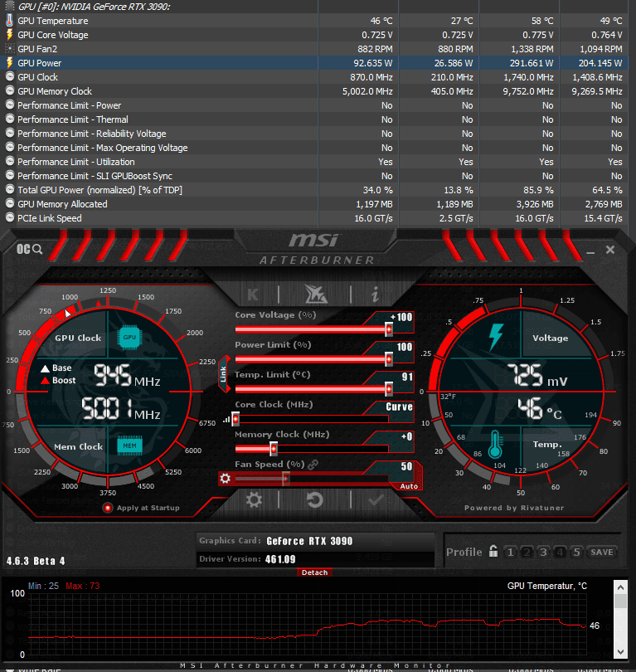Adjust the Memory Clock slider handle
The image size is (636, 672).
pos(274,449)
